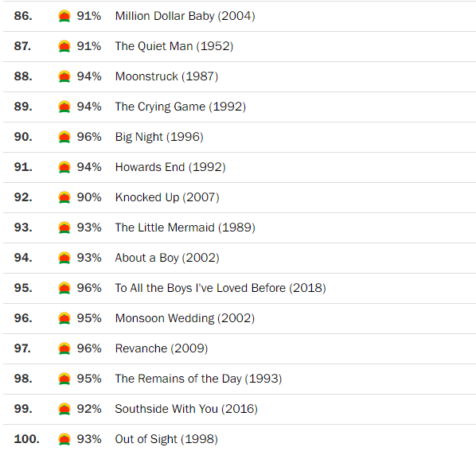The width and height of the screenshot is (476, 455).
Task: Click the tomato icon beside Big Night
Action: [x=64, y=137]
